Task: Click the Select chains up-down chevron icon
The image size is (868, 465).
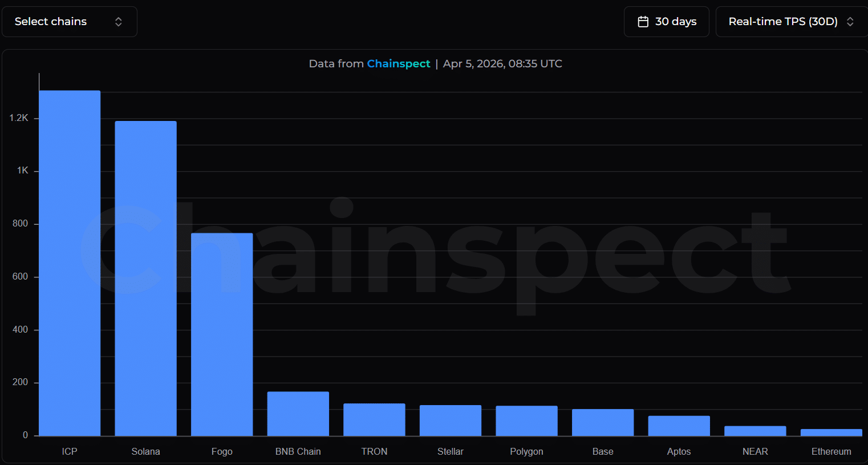Action: click(x=119, y=22)
